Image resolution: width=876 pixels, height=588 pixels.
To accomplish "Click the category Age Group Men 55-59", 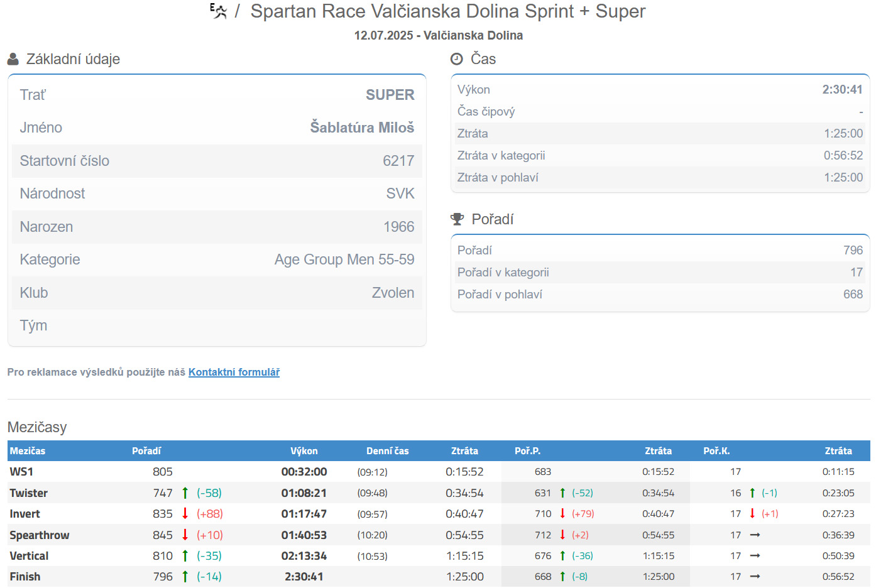I will 344,259.
